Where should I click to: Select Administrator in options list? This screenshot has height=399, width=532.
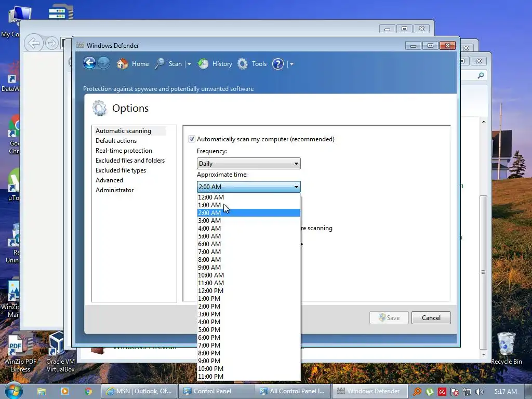click(115, 190)
